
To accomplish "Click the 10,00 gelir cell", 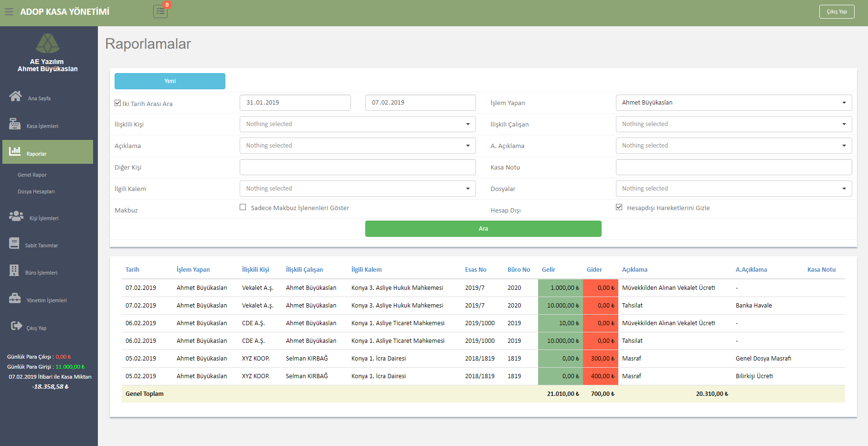I will point(561,323).
